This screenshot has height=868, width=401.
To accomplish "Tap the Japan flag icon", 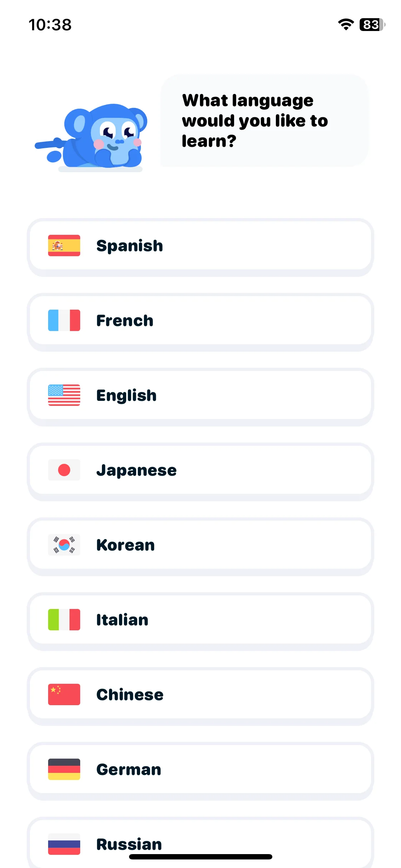I will (x=64, y=470).
